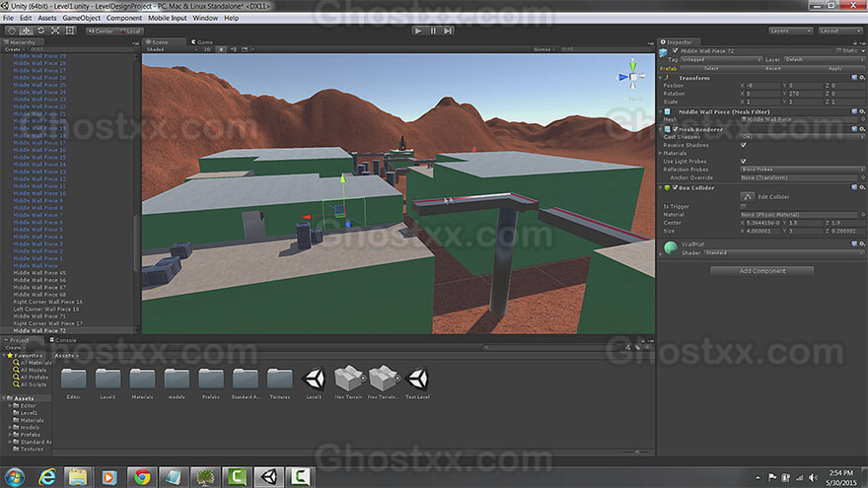
Task: Switch to the Game tab
Action: (x=202, y=42)
